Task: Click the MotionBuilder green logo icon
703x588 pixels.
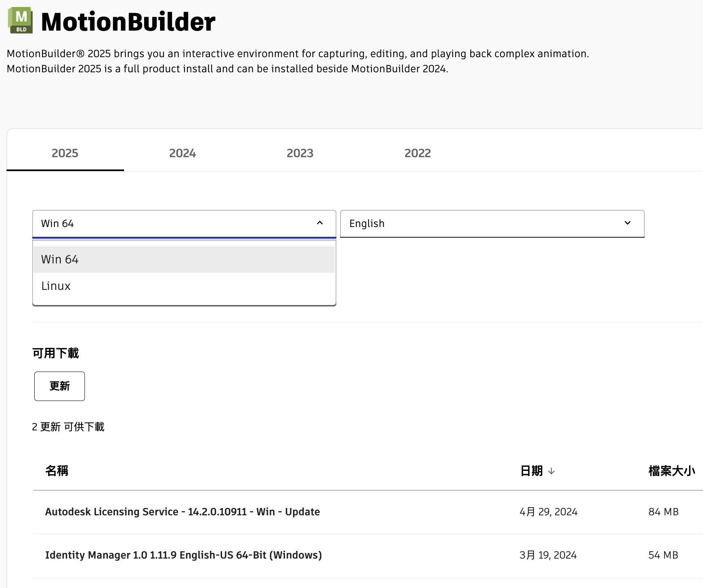Action: [20, 20]
